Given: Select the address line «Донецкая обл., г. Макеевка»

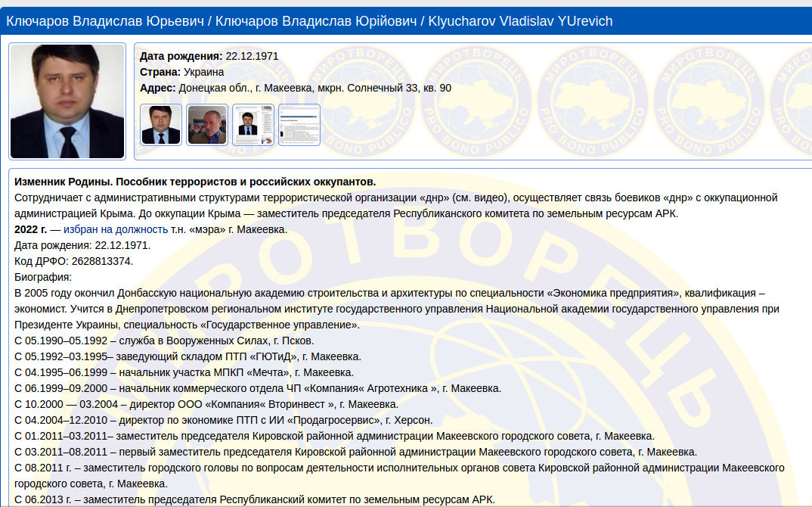Looking at the screenshot, I should point(296,88).
